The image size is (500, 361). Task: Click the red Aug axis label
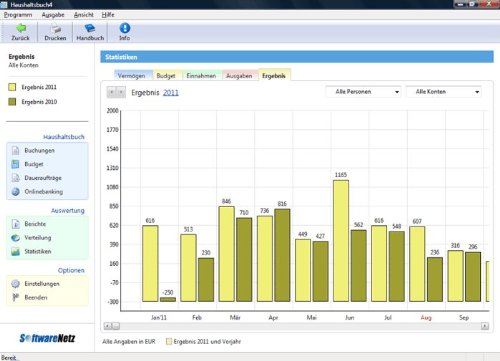(426, 317)
